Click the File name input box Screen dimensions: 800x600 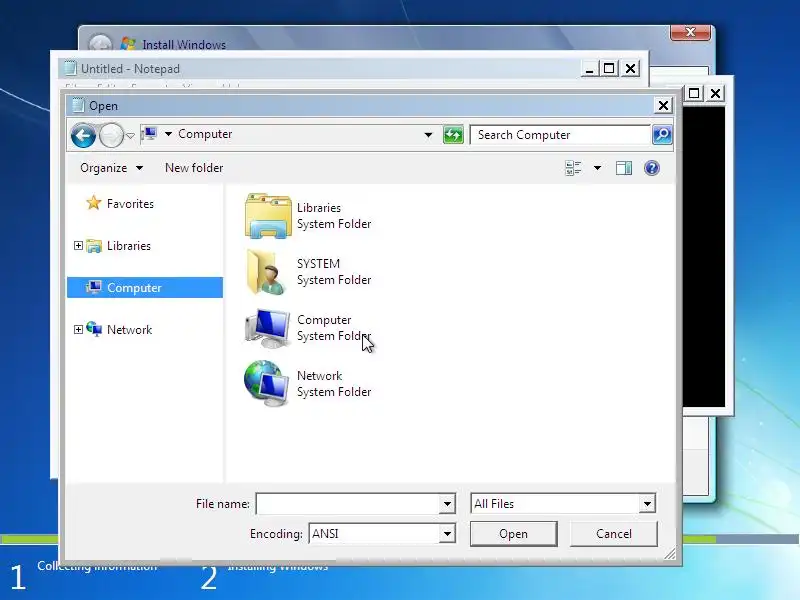[347, 504]
